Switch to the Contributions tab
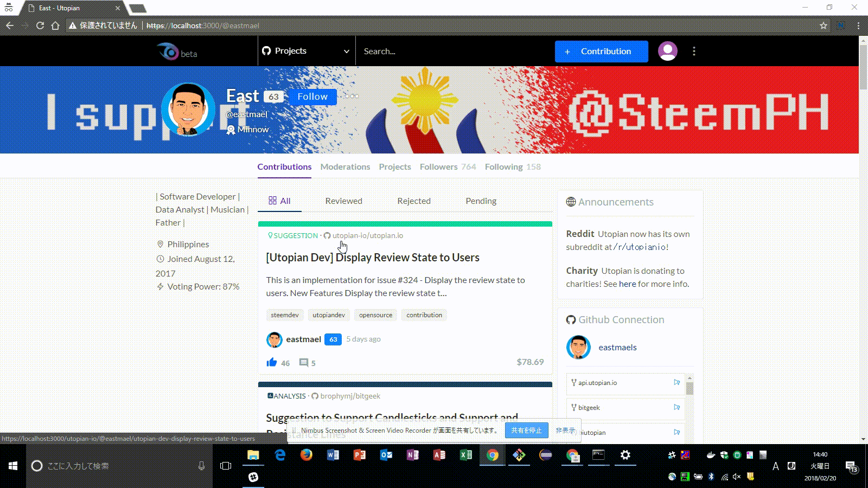This screenshot has width=868, height=488. [284, 166]
